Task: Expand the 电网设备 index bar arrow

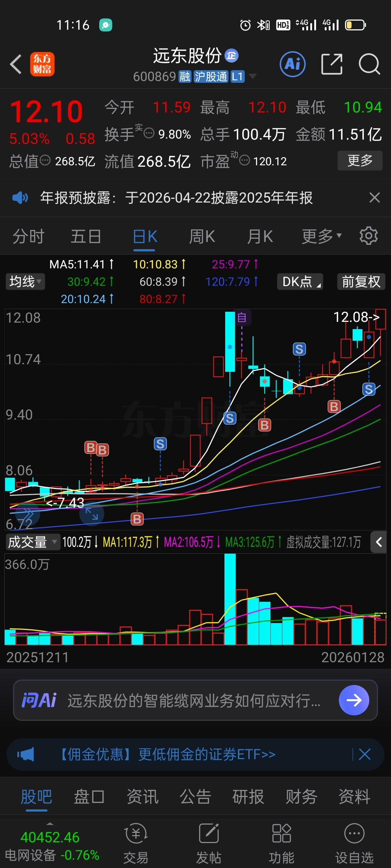Action: click(x=50, y=824)
